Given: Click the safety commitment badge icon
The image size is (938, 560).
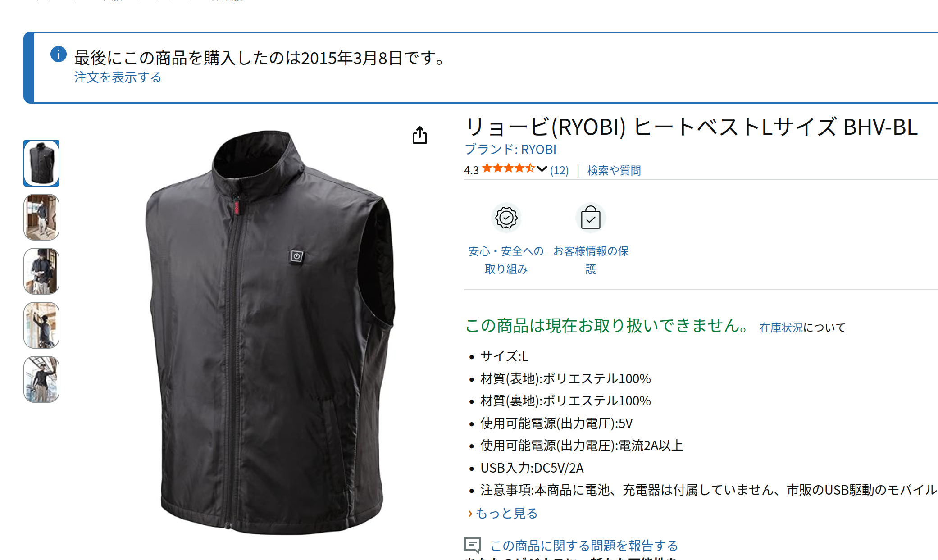Looking at the screenshot, I should [506, 218].
